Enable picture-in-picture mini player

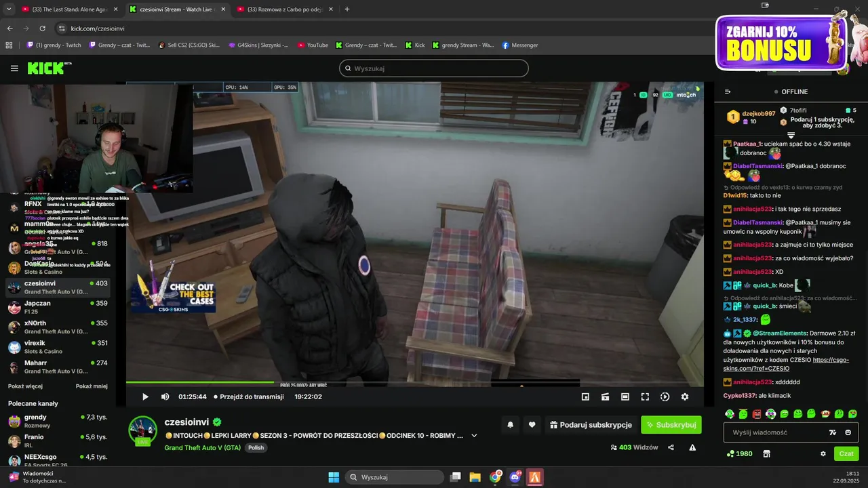click(x=585, y=396)
